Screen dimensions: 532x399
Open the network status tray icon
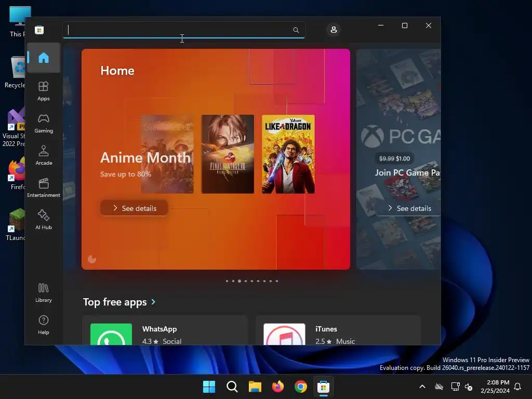coord(455,387)
